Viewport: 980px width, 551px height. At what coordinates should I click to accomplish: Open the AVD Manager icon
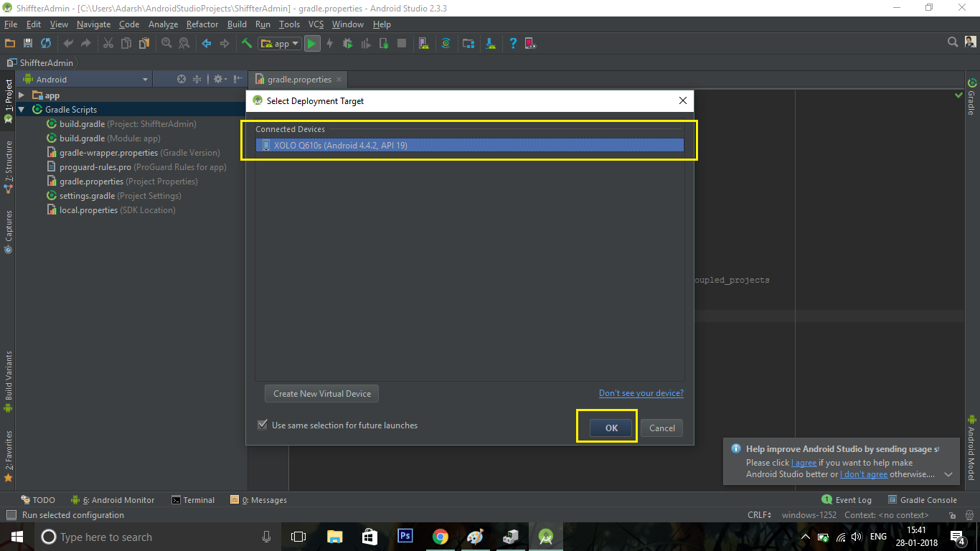coord(424,44)
